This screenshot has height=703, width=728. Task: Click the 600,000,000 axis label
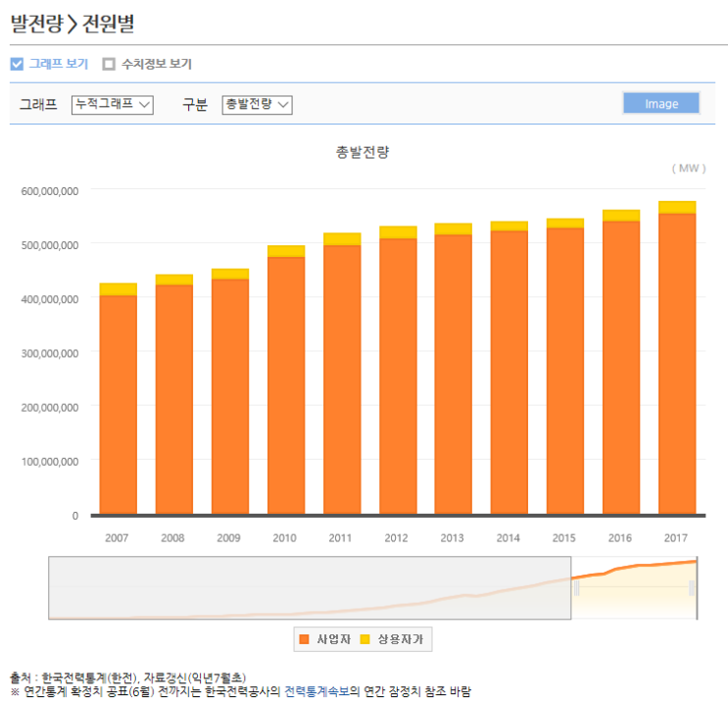(50, 191)
